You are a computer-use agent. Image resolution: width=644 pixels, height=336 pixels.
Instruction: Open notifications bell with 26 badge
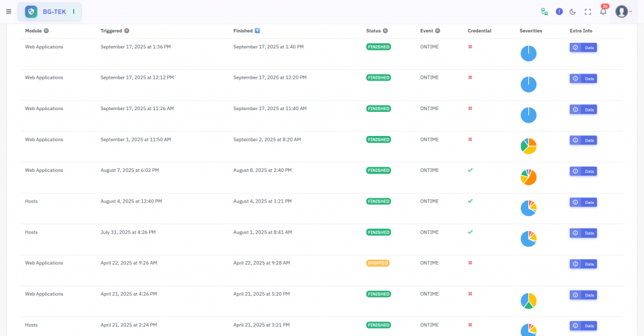603,11
